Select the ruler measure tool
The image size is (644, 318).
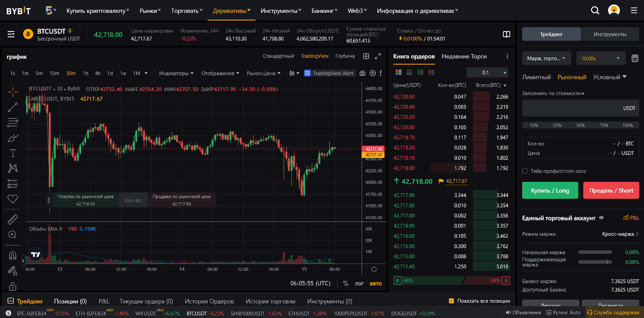click(12, 219)
